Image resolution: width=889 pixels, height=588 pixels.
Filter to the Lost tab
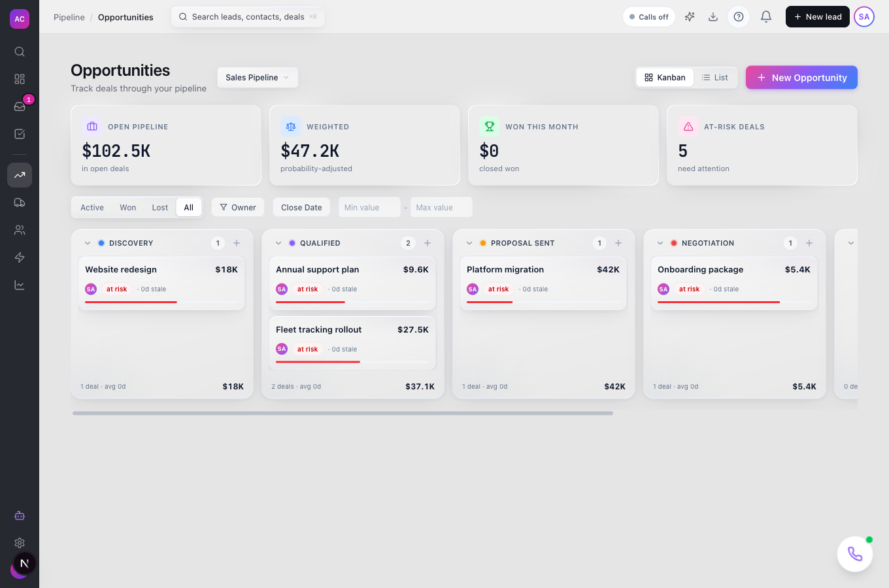[160, 208]
